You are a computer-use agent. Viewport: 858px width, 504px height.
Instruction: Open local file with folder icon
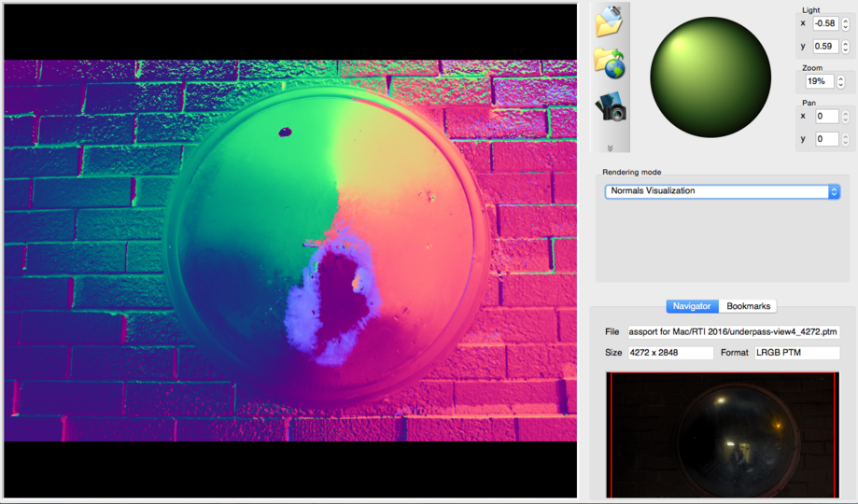coord(609,21)
